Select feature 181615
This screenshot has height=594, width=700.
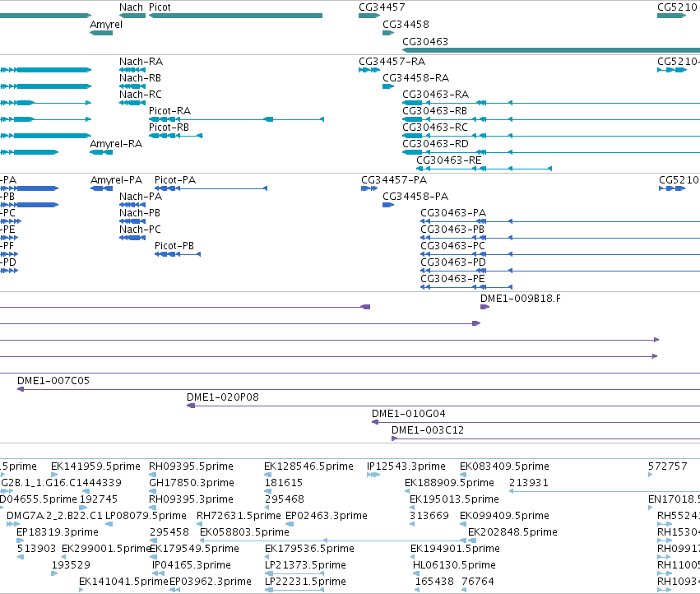284,483
